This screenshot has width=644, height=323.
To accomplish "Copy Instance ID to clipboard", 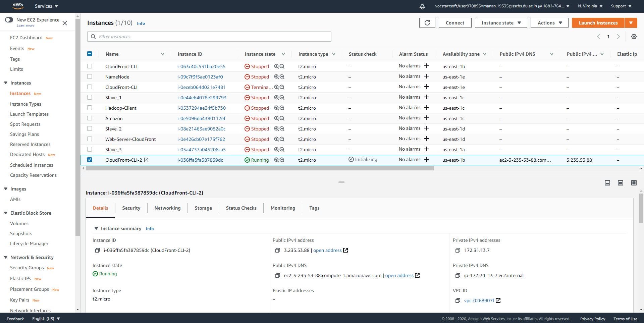I will pyautogui.click(x=98, y=250).
